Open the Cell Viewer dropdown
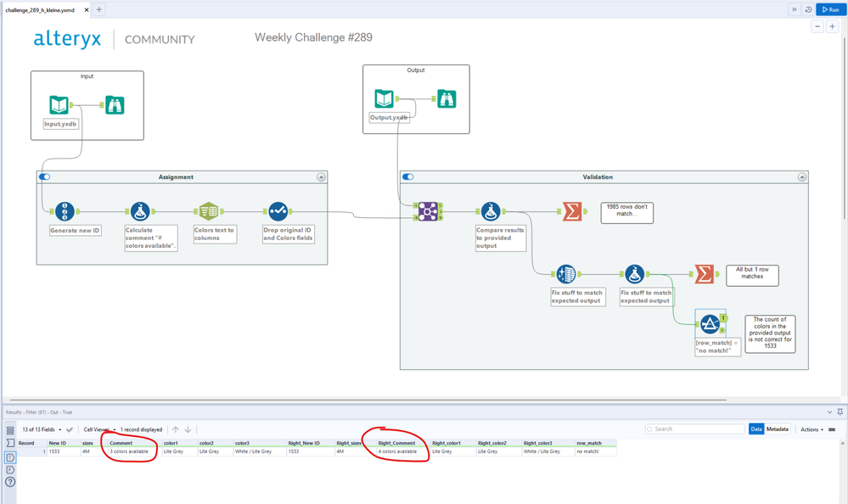The height and width of the screenshot is (504, 848). point(99,429)
